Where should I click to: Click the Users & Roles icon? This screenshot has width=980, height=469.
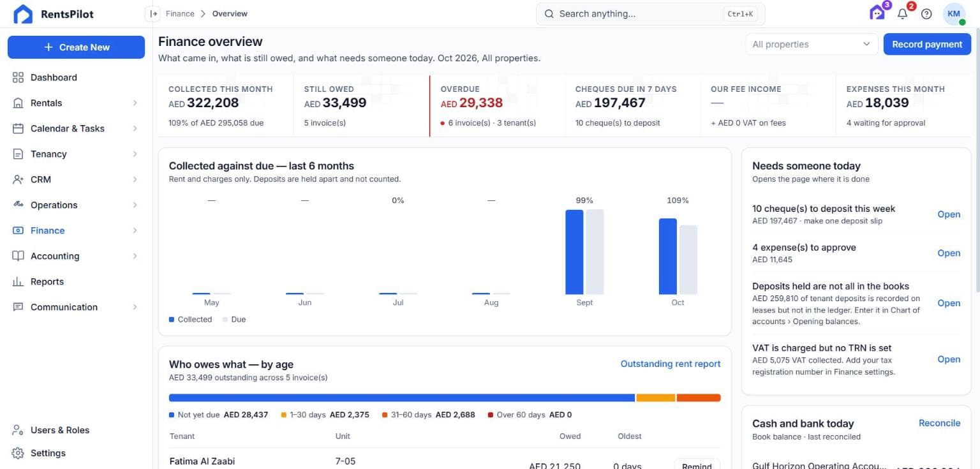[18, 430]
